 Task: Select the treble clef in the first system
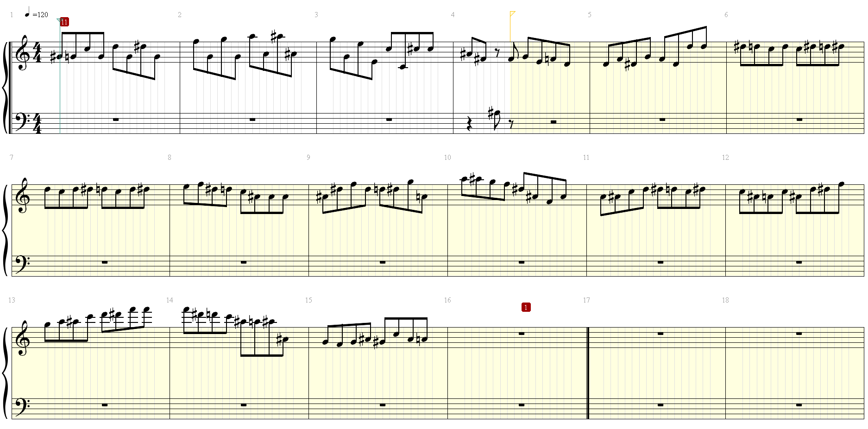22,53
